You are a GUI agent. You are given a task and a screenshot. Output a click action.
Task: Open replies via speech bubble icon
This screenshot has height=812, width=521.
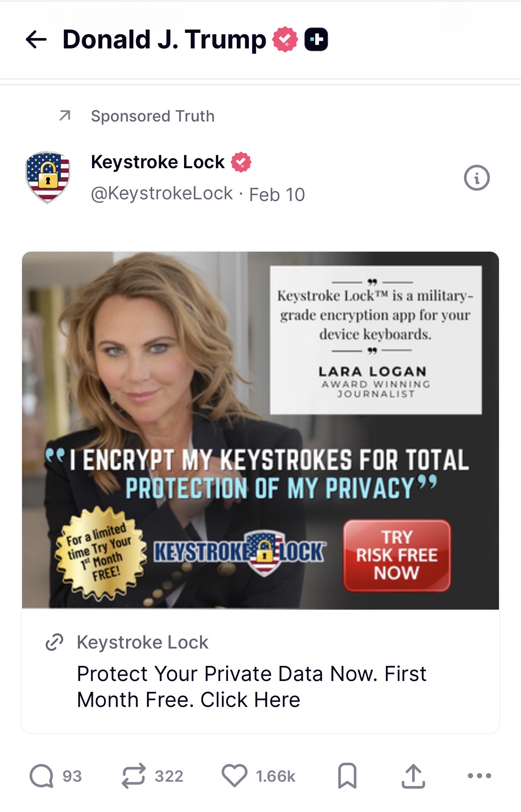41,776
